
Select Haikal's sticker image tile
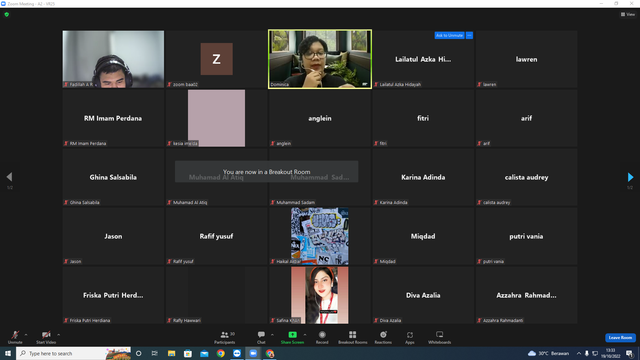pyautogui.click(x=320, y=236)
